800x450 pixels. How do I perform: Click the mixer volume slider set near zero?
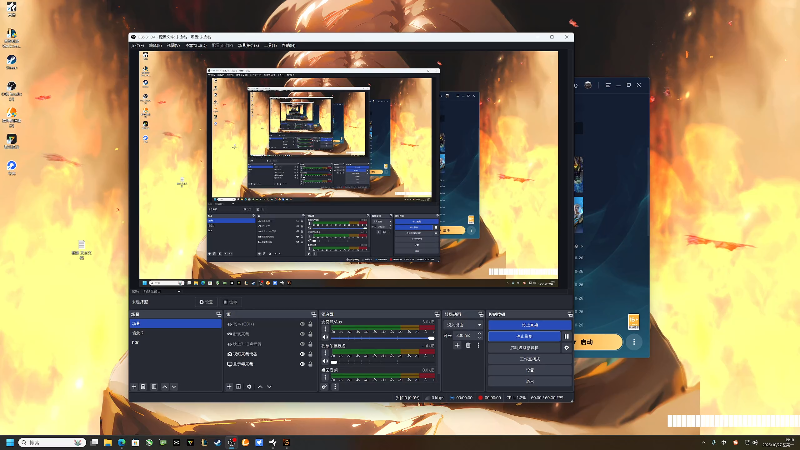tap(383, 362)
